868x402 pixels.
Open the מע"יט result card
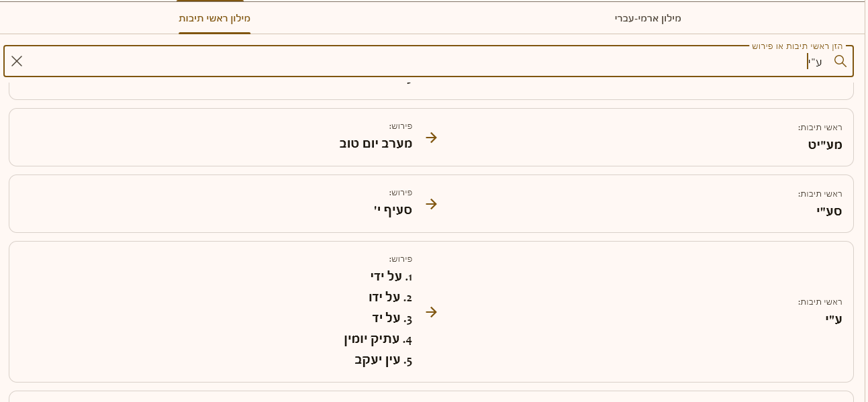click(x=604, y=137)
